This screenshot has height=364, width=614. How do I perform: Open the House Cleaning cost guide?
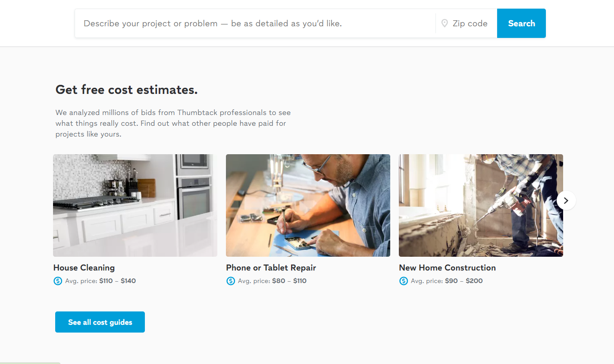click(84, 268)
